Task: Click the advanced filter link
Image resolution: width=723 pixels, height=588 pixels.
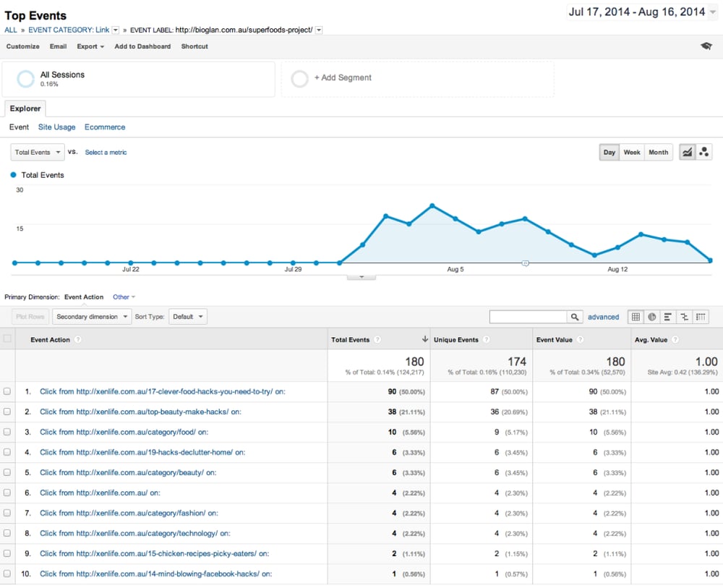Action: (x=603, y=317)
